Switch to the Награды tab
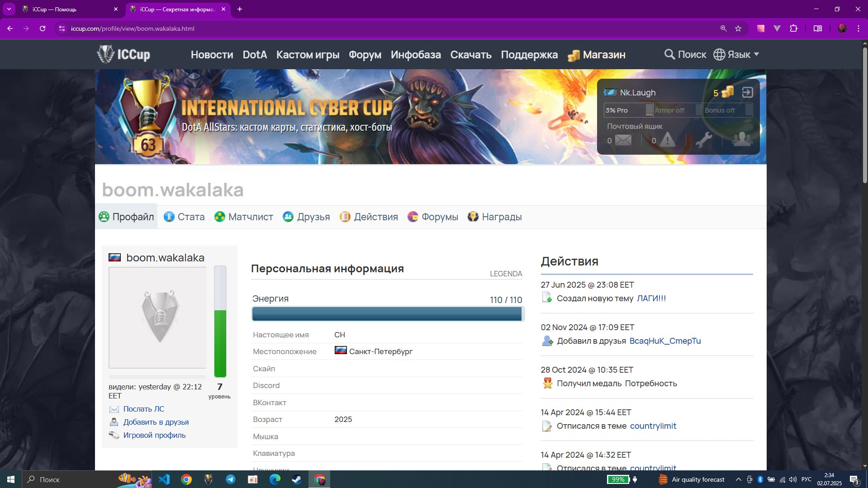868x488 pixels. 494,217
